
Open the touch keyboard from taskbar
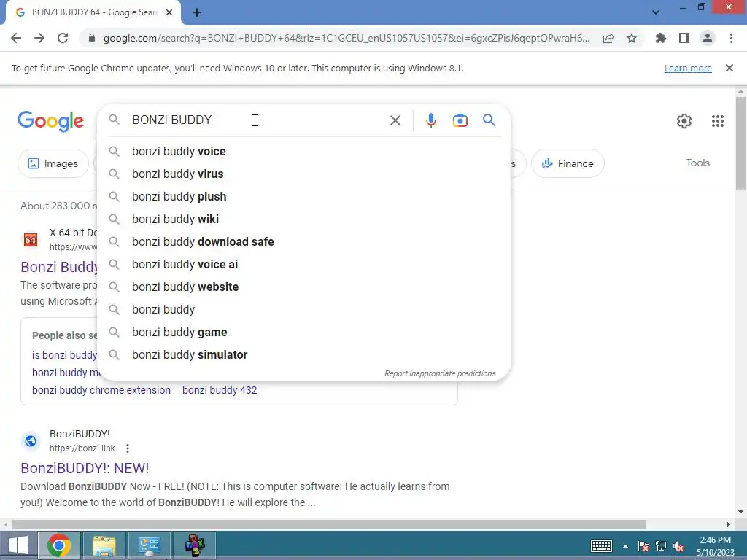coord(601,545)
